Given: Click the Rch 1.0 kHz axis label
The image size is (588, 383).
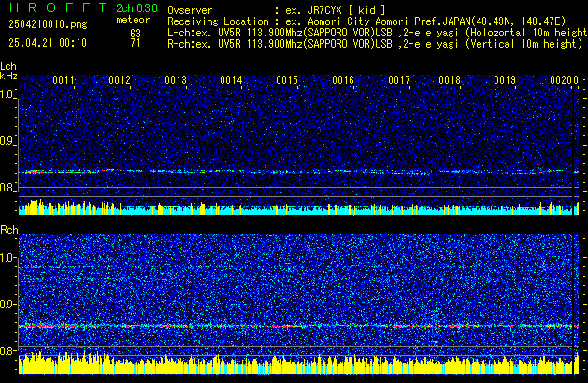Looking at the screenshot, I should click(x=7, y=258).
